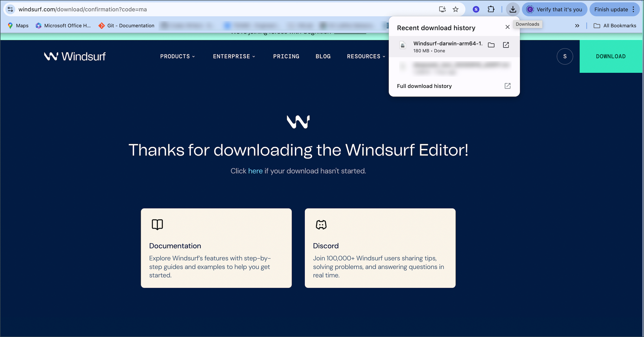Image resolution: width=644 pixels, height=337 pixels.
Task: Click the install app icon in address bar
Action: click(442, 9)
